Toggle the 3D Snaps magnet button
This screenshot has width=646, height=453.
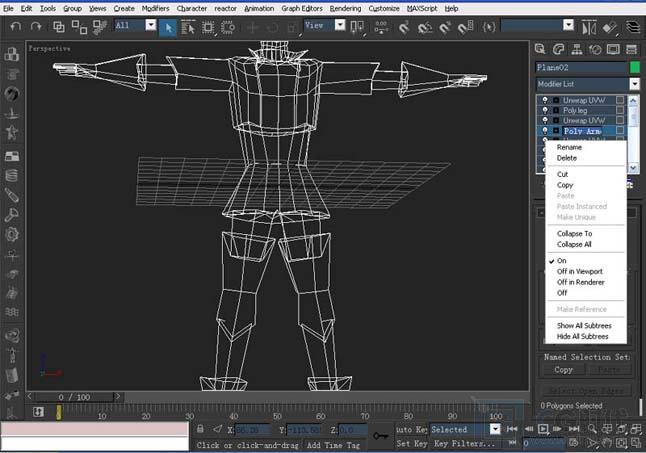(404, 28)
